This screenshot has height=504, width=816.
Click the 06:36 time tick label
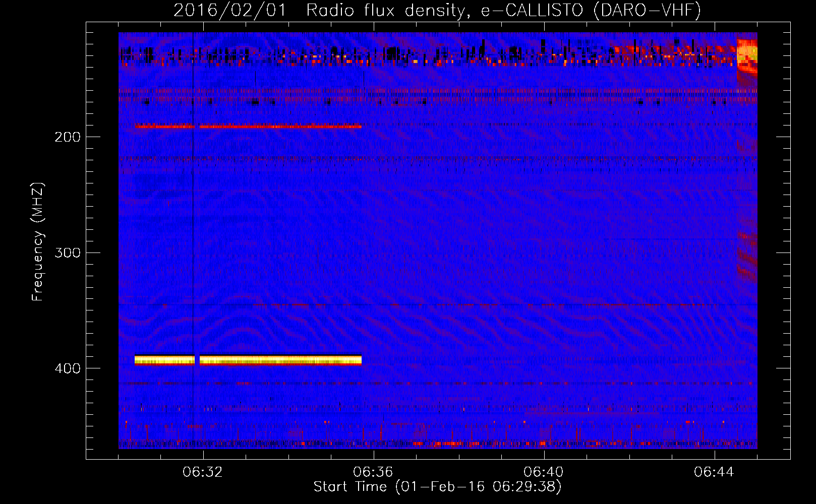tap(373, 472)
